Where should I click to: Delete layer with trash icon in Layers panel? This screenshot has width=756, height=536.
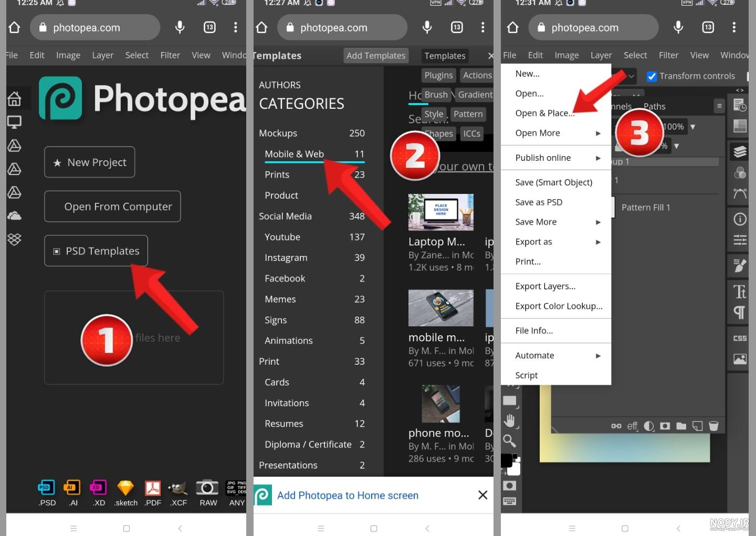coord(713,426)
